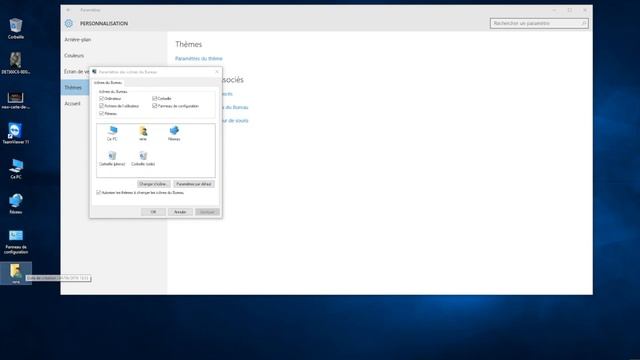Toggle Fichiers de l'utilisateur checkbox
Image resolution: width=640 pixels, height=360 pixels.
[101, 106]
